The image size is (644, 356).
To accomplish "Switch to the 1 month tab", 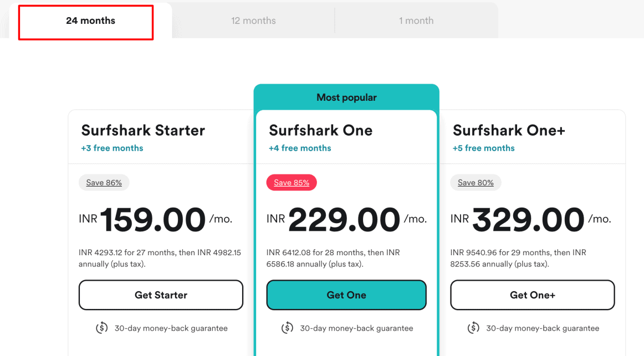I will (x=416, y=21).
